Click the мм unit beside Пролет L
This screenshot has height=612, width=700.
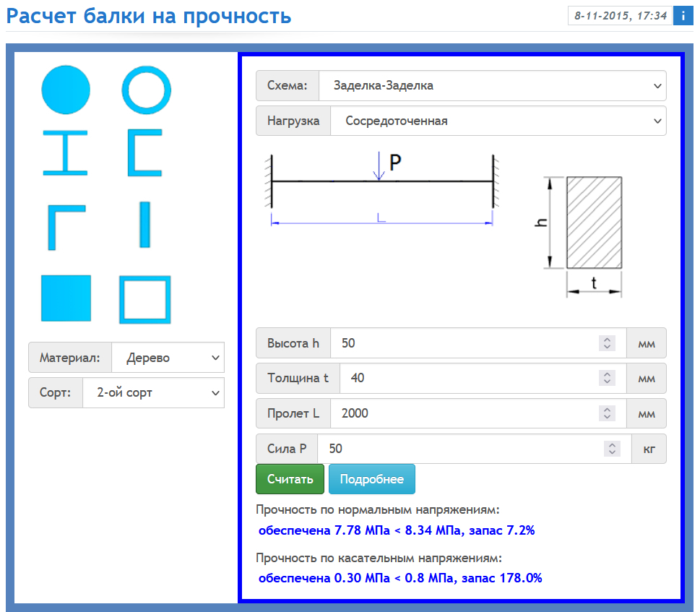[647, 413]
